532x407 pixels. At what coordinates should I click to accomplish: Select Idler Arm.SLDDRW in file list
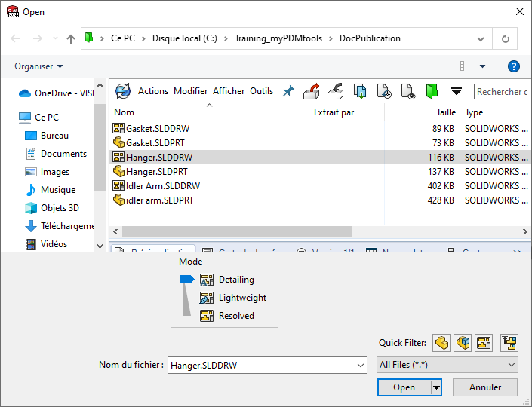[162, 185]
